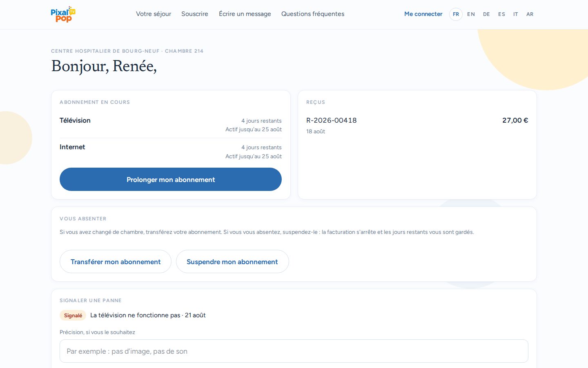Click Transférer mon abonnement
588x368 pixels.
116,262
